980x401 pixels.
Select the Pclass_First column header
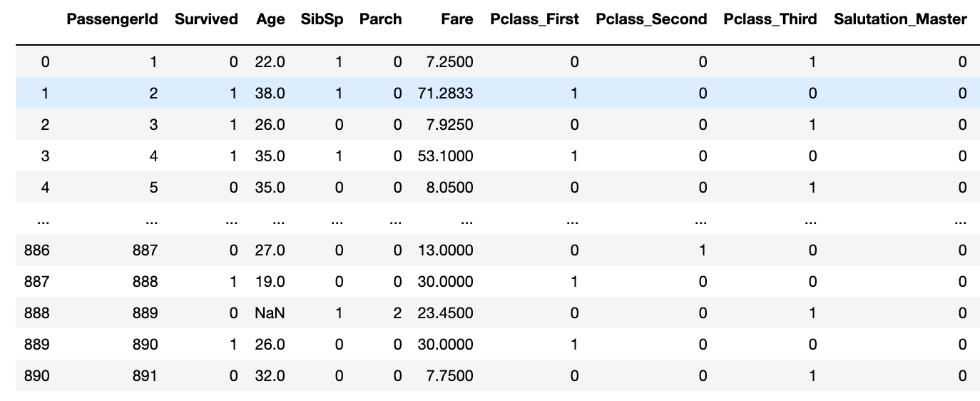tap(535, 19)
